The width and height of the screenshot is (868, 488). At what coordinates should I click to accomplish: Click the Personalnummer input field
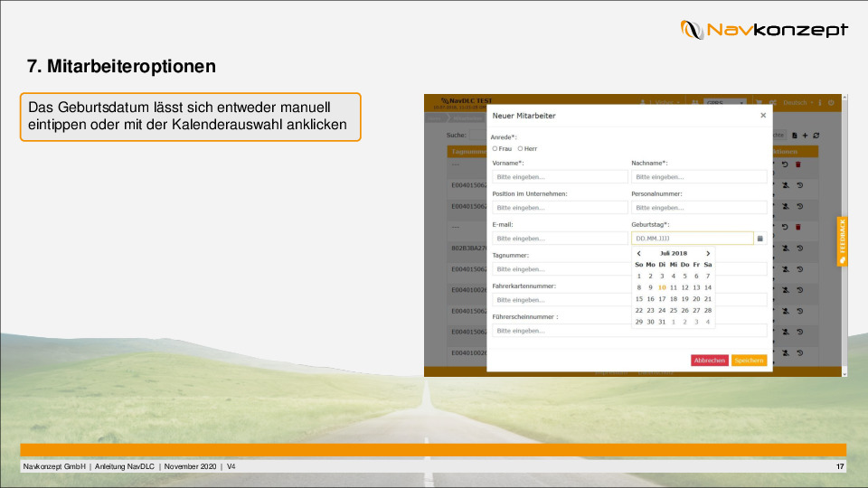tap(699, 208)
